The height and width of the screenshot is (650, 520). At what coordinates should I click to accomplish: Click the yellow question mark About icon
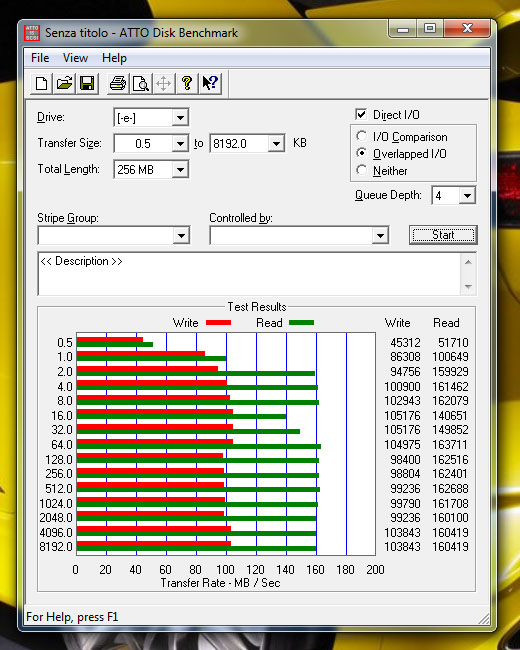pyautogui.click(x=187, y=83)
